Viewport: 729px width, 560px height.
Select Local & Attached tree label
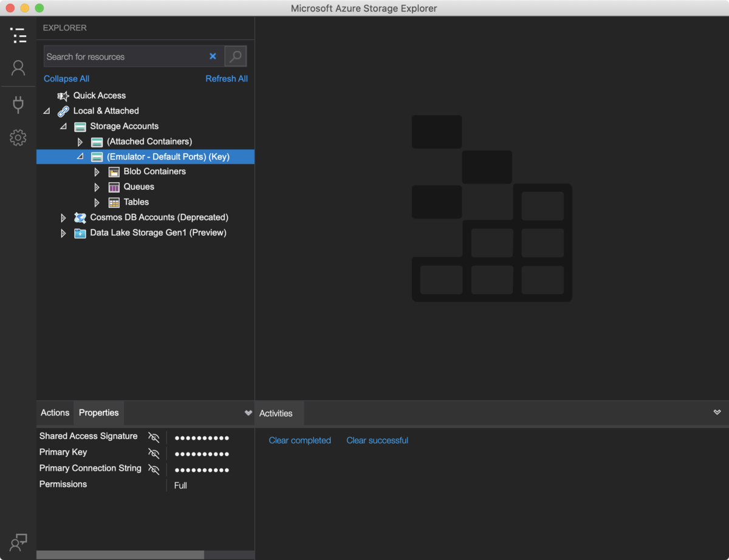106,111
